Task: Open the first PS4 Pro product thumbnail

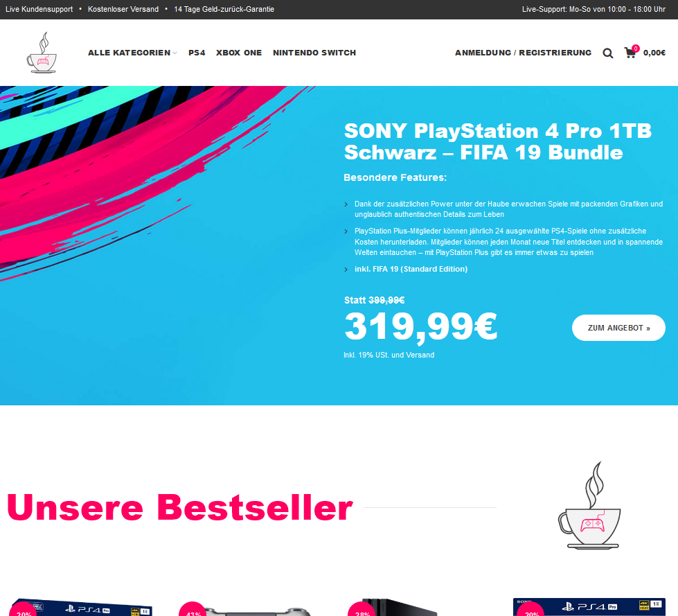Action: 82,608
